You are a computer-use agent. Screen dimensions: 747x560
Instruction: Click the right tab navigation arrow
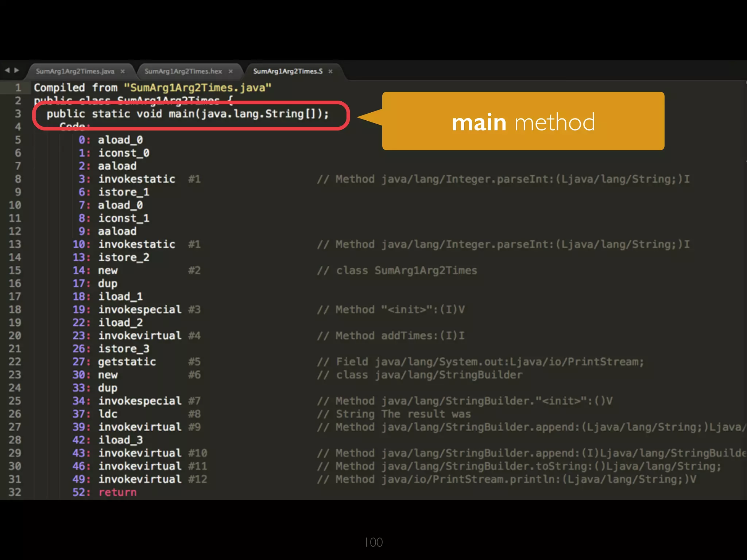click(16, 70)
